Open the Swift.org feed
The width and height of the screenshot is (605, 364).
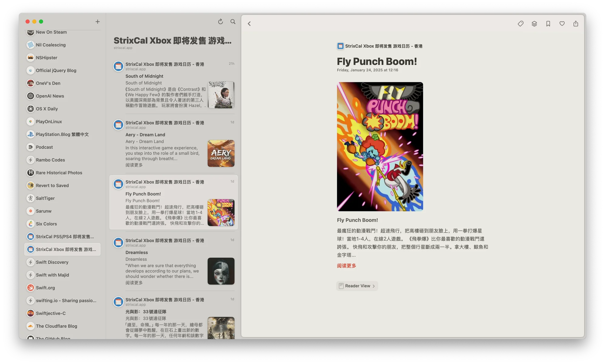pyautogui.click(x=45, y=288)
